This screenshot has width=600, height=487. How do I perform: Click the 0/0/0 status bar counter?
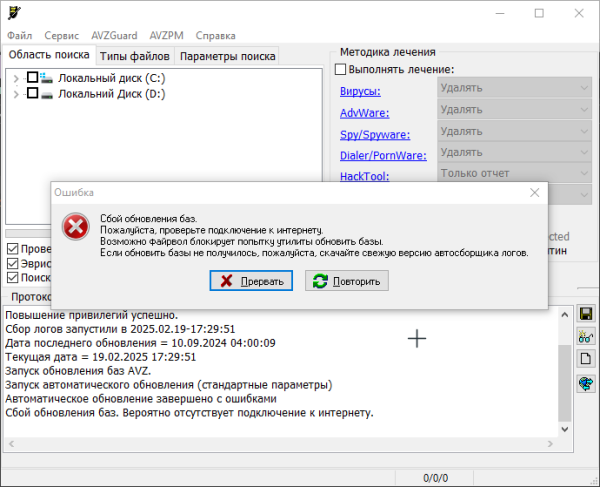(x=435, y=478)
